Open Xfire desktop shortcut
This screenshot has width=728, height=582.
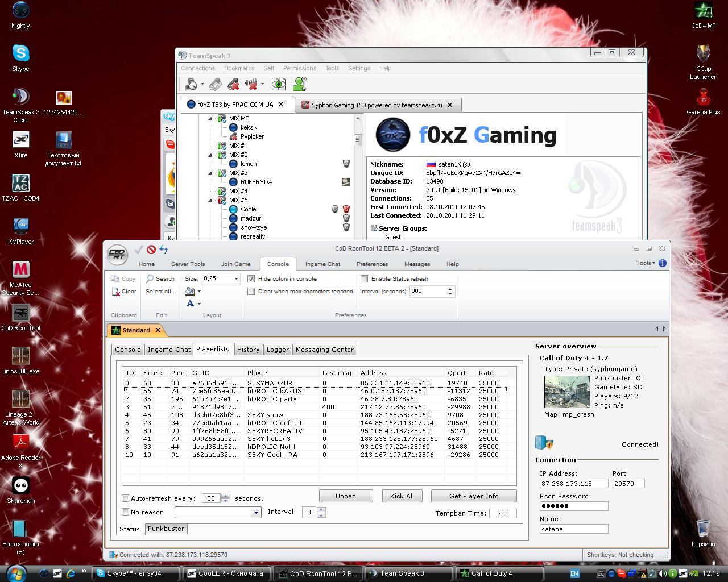pos(21,144)
